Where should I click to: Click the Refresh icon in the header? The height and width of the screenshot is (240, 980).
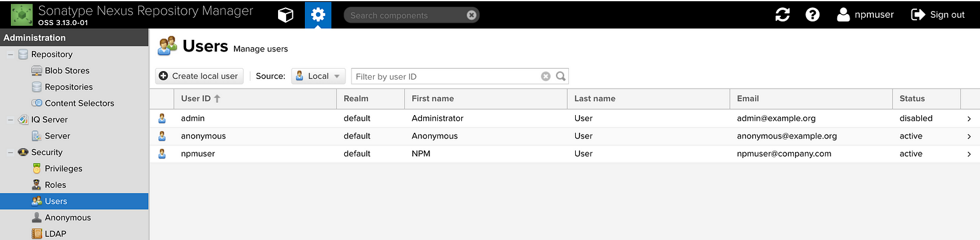point(782,15)
